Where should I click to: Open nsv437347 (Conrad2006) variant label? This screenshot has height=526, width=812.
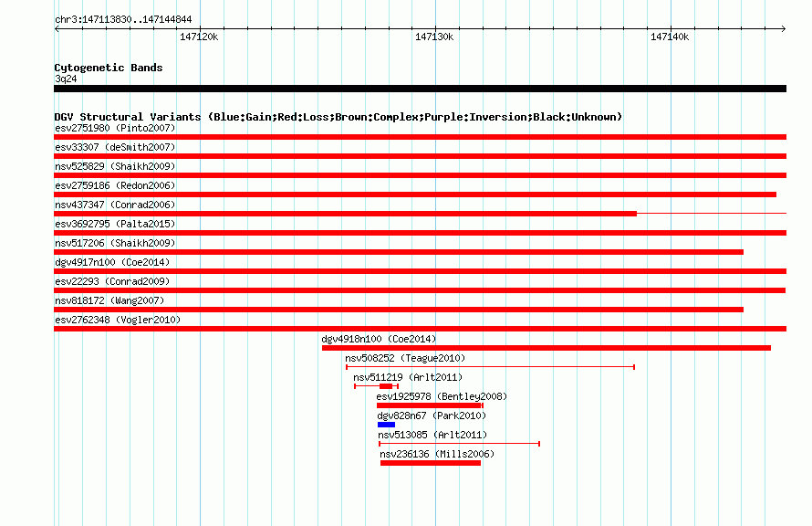[x=115, y=205]
